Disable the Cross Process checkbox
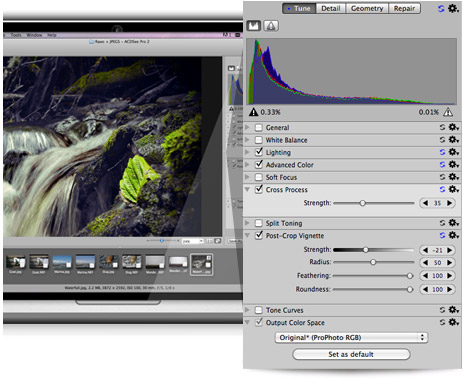The height and width of the screenshot is (381, 463). click(x=259, y=189)
